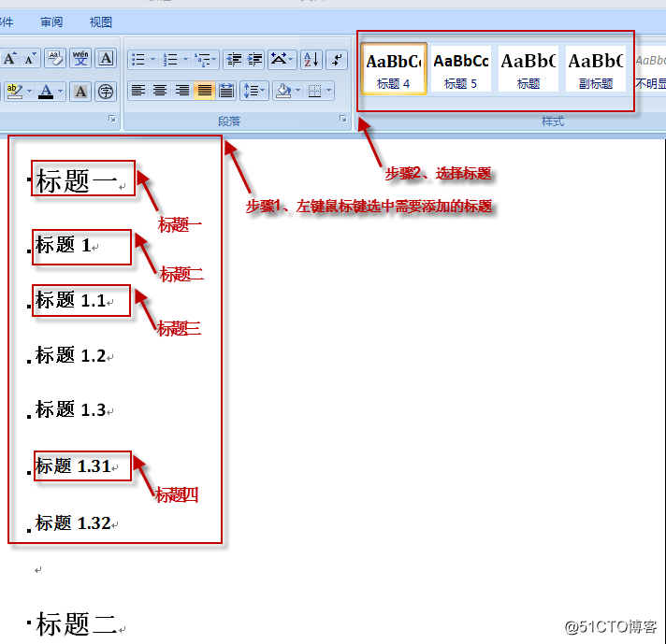666x644 pixels.
Task: Decrease the paragraph indent
Action: tap(234, 60)
